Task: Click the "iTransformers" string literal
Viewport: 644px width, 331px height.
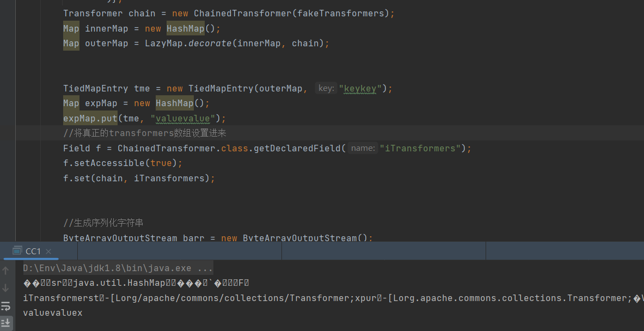Action: pyautogui.click(x=420, y=148)
